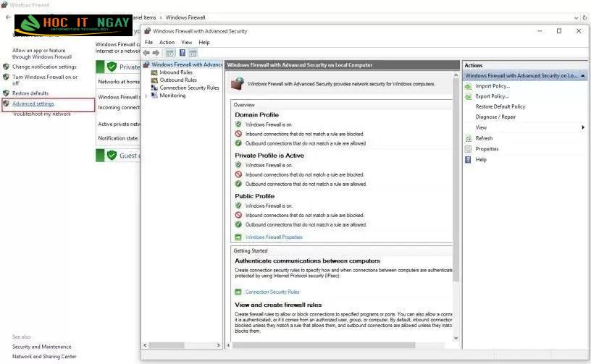Click the Forward arrow toolbar icon
This screenshot has height=364, width=591.
pyautogui.click(x=156, y=53)
